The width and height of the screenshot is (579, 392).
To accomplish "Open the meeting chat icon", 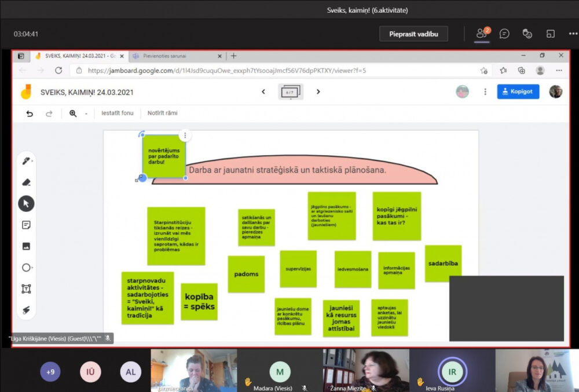I will click(504, 34).
